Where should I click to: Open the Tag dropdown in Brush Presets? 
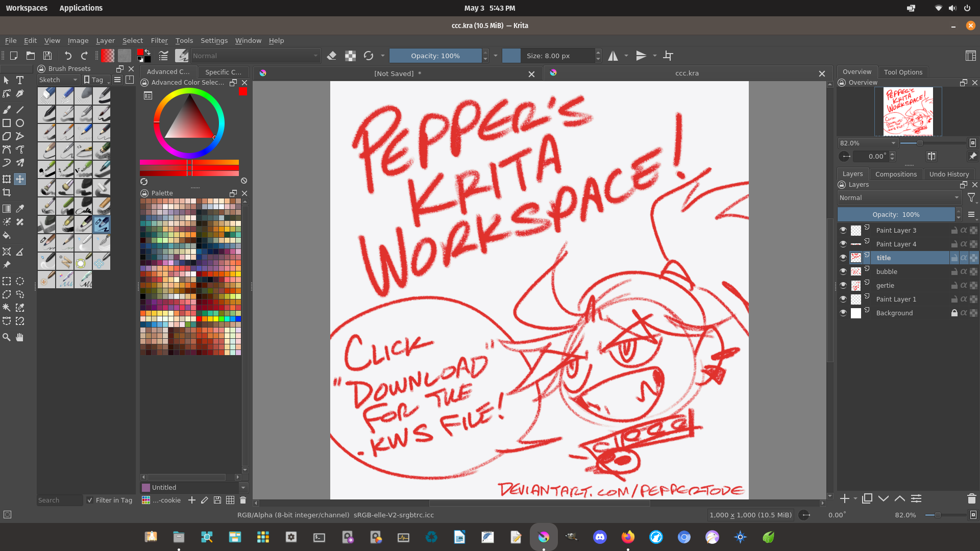tap(96, 80)
